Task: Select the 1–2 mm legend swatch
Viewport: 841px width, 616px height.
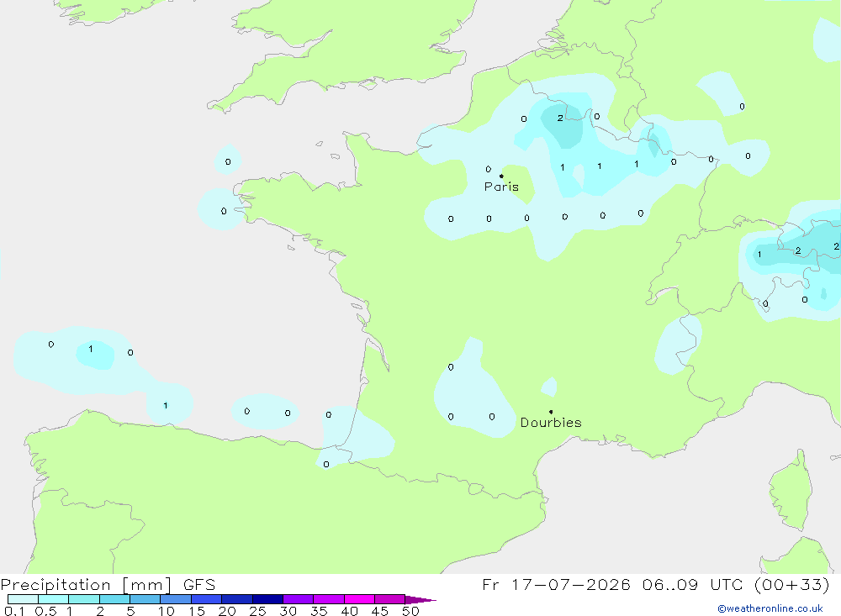Action: tap(84, 599)
